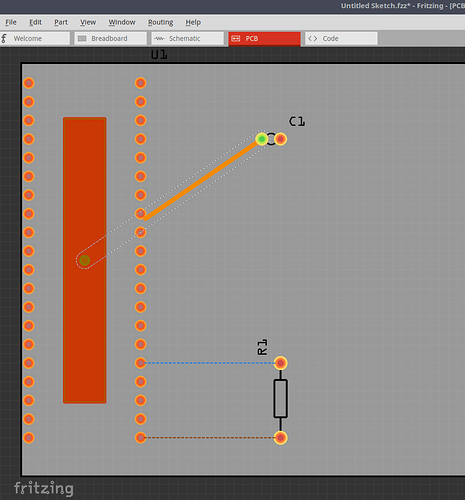Viewport: 465px width, 500px height.
Task: Select the green pad of capacitor C1
Action: (x=262, y=139)
